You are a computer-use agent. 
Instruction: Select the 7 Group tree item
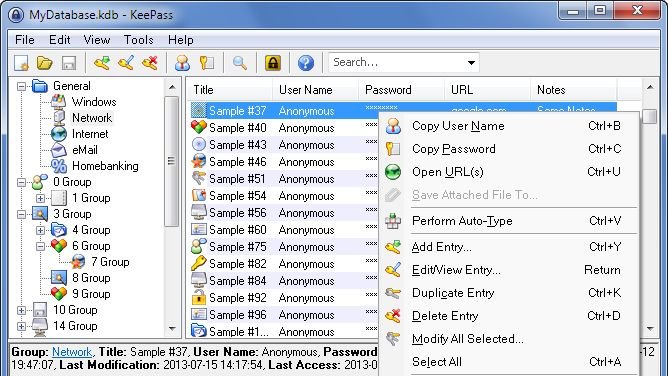[110, 262]
